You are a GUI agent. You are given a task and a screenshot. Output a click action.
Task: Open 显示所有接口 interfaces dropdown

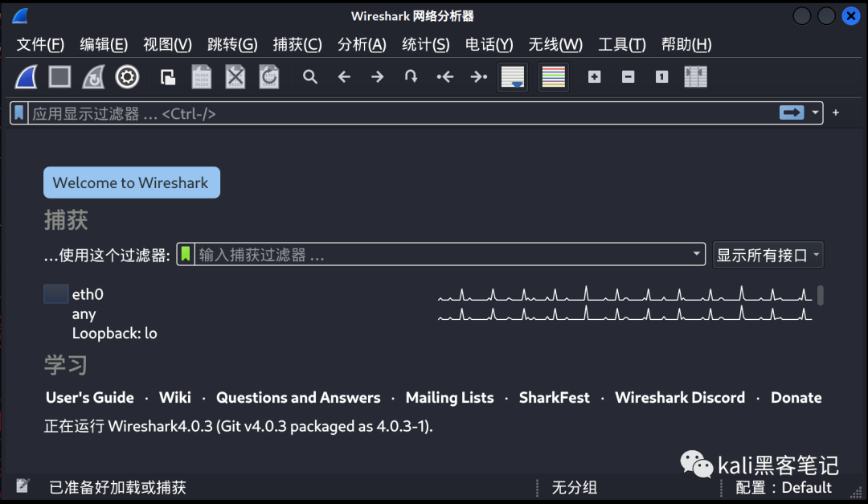click(768, 255)
